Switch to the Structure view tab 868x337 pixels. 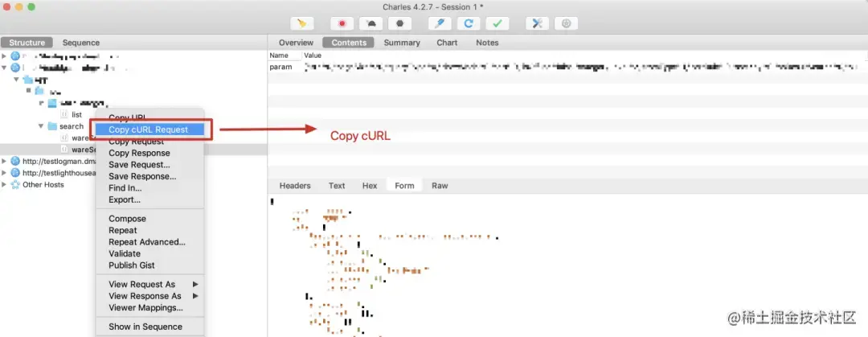27,43
